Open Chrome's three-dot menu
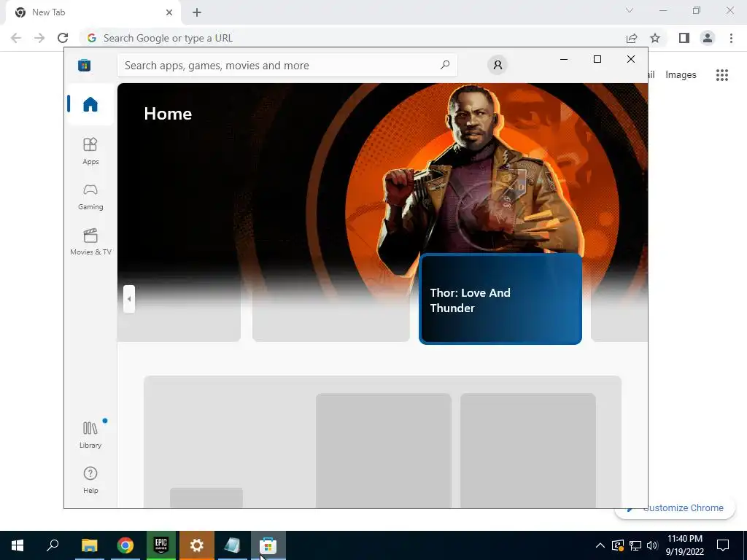Viewport: 747px width, 560px height. point(731,38)
